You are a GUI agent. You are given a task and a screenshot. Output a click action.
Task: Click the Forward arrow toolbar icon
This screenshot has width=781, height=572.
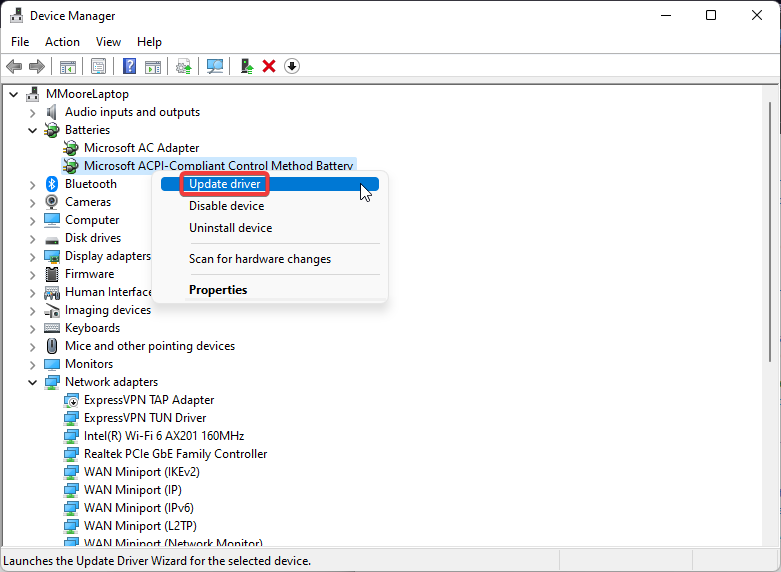tap(37, 66)
